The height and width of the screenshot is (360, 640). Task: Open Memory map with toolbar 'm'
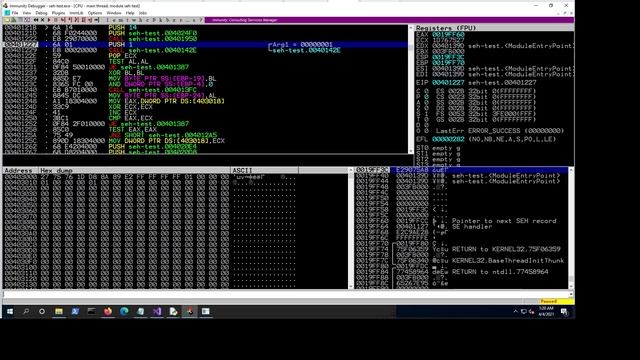click(120, 20)
